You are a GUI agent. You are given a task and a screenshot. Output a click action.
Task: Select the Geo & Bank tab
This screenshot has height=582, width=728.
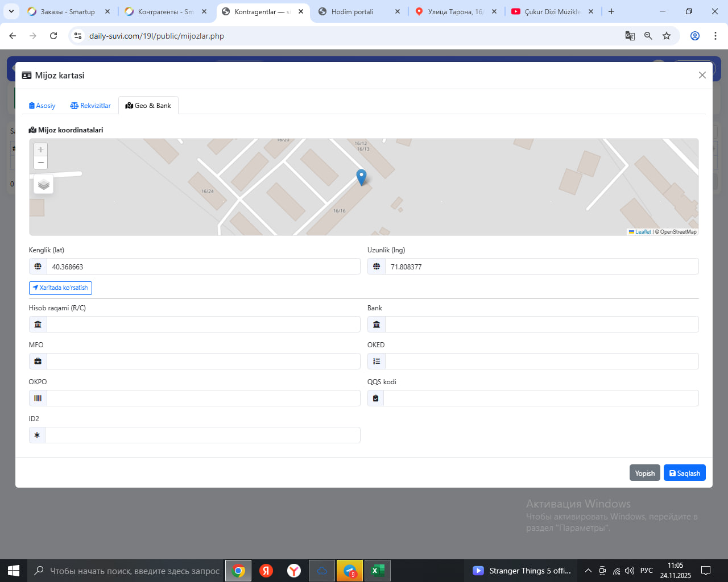tap(148, 106)
